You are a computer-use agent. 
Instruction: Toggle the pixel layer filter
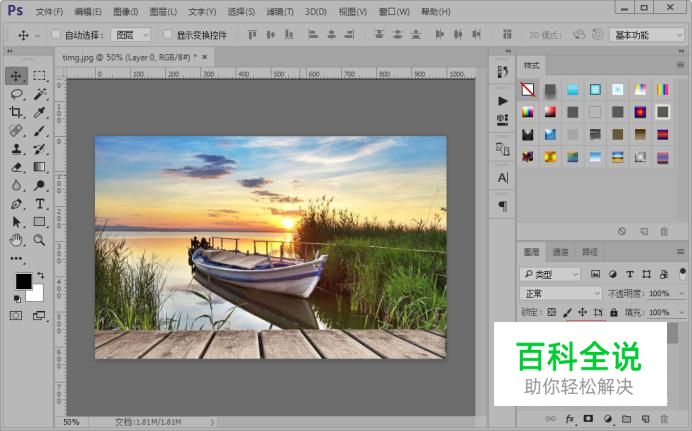tap(595, 274)
